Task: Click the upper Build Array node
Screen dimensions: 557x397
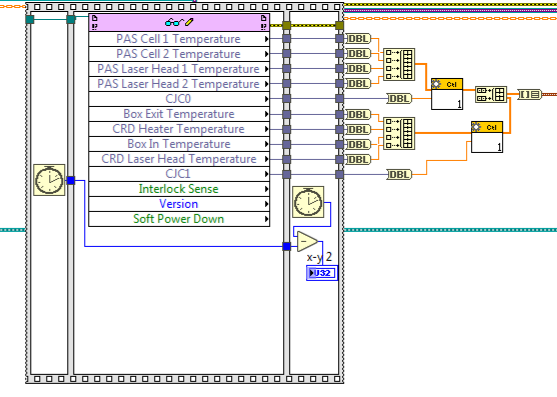Action: tap(399, 65)
